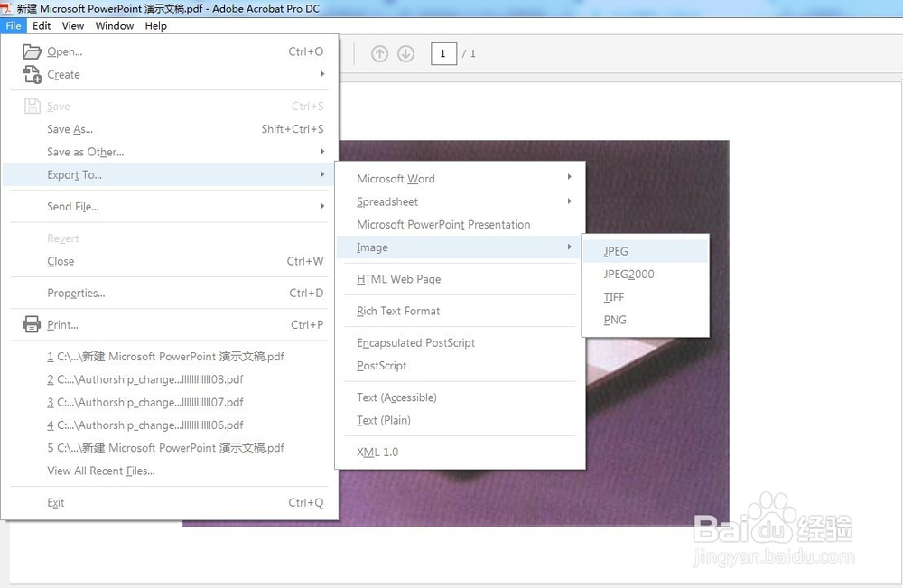
Task: Open the Edit menu
Action: coord(42,26)
